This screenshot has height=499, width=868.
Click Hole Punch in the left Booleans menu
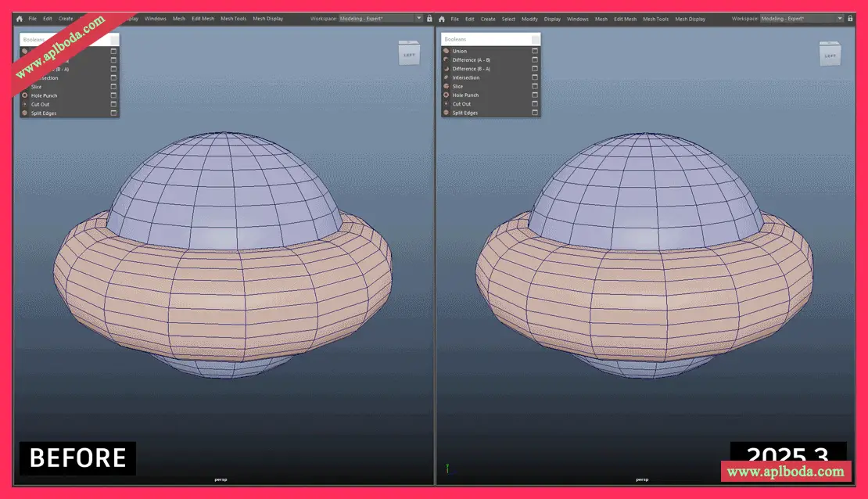(44, 95)
